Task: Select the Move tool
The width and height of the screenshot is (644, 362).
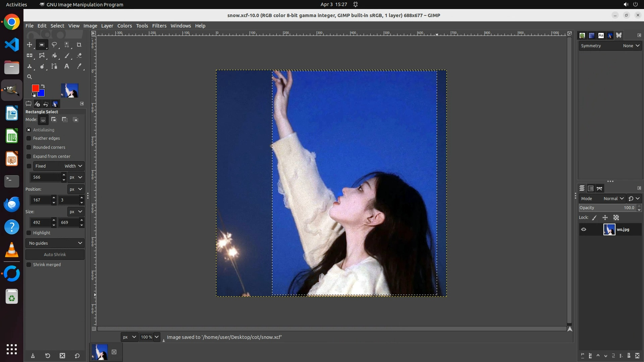Action: click(x=30, y=45)
